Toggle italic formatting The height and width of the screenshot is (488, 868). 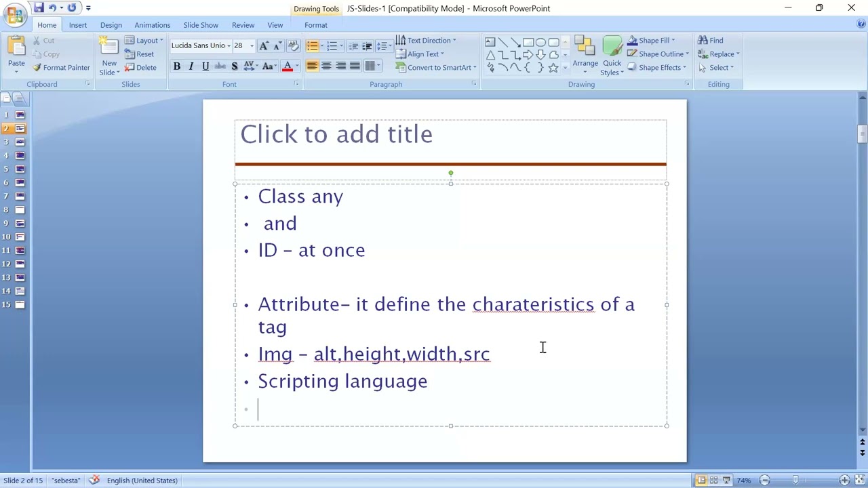(x=191, y=66)
